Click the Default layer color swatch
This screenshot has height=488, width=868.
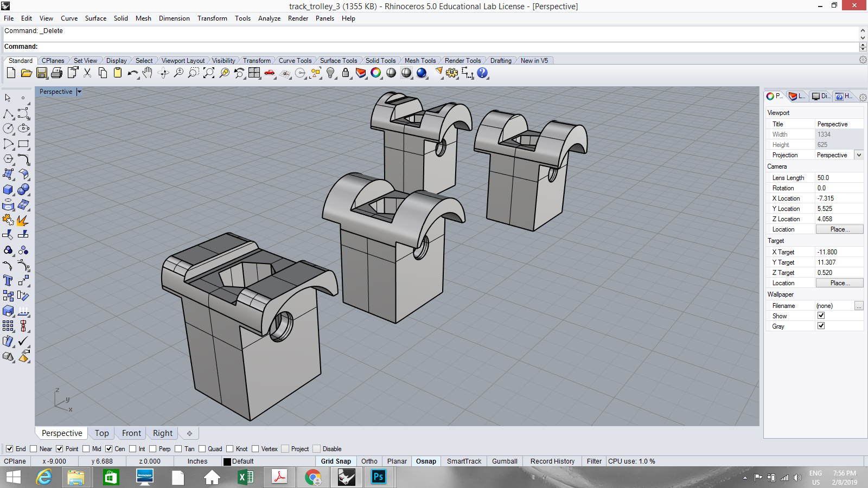tap(227, 461)
